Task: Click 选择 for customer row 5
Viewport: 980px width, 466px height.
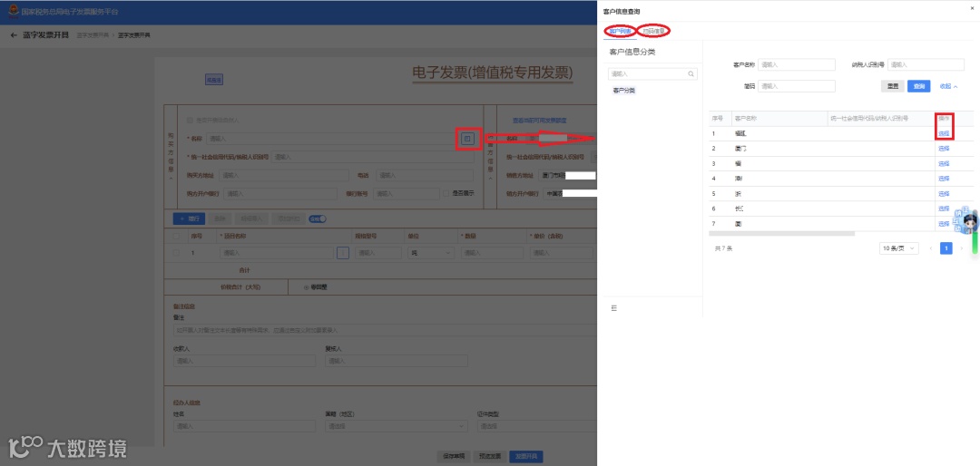Action: (944, 194)
